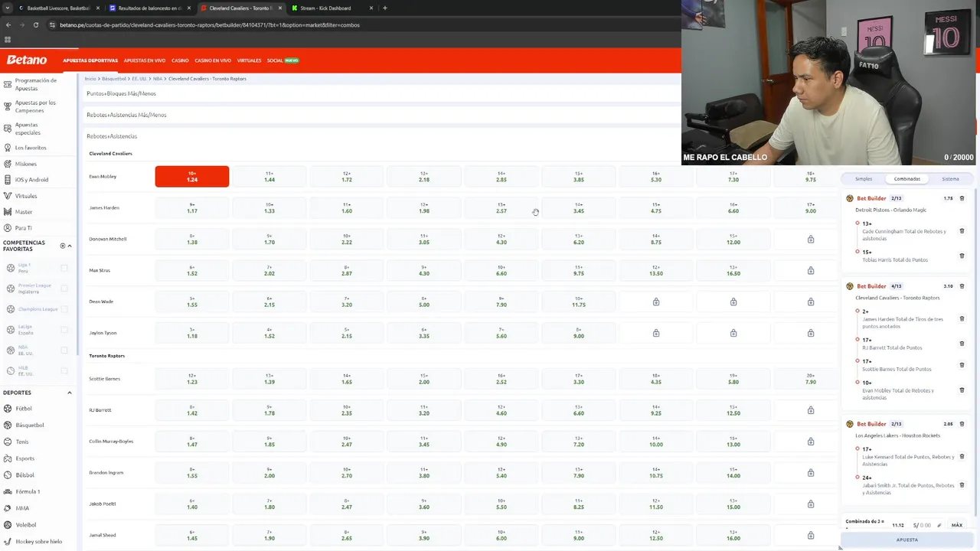Tick the LaLiga España checkbox
Image resolution: width=980 pixels, height=551 pixels.
click(64, 330)
